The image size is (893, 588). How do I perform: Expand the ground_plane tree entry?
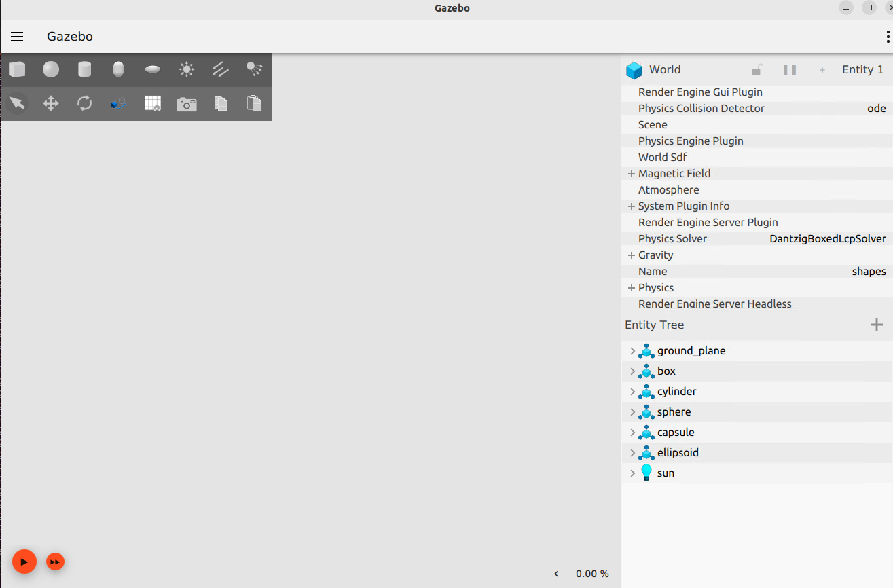click(632, 351)
